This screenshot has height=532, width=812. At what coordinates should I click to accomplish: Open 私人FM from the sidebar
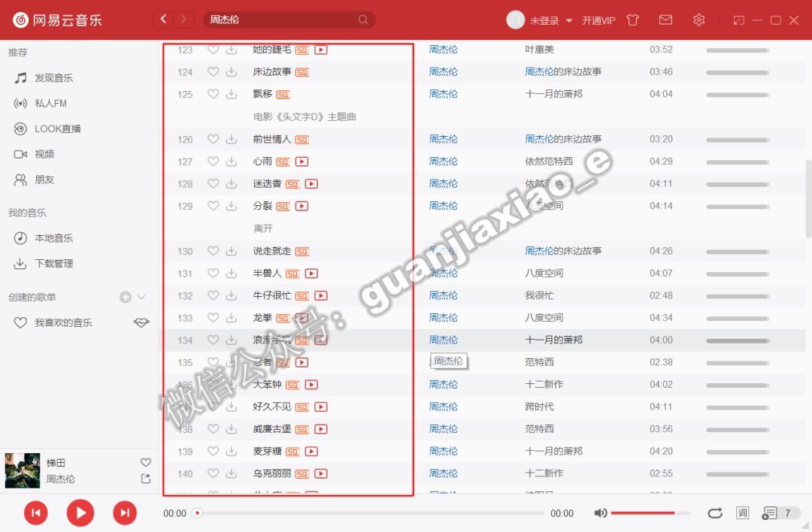(x=52, y=103)
